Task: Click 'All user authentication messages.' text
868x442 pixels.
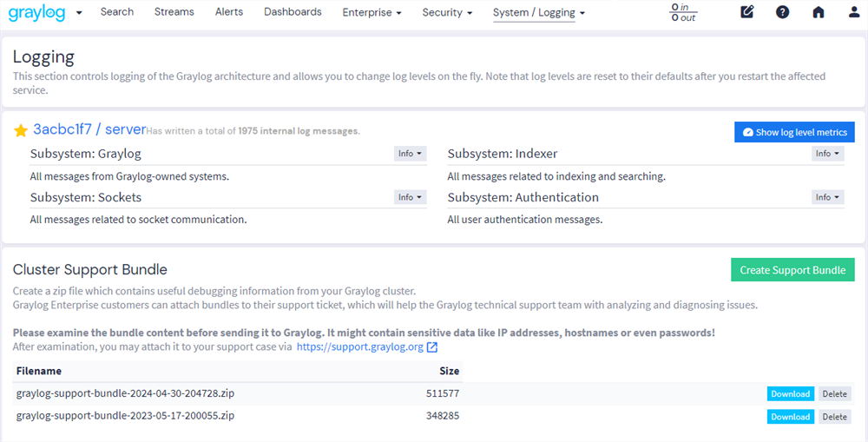Action: [x=525, y=220]
